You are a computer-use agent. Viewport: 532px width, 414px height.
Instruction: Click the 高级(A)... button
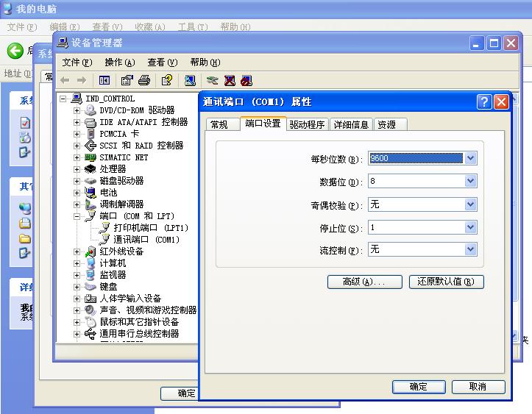tap(364, 282)
